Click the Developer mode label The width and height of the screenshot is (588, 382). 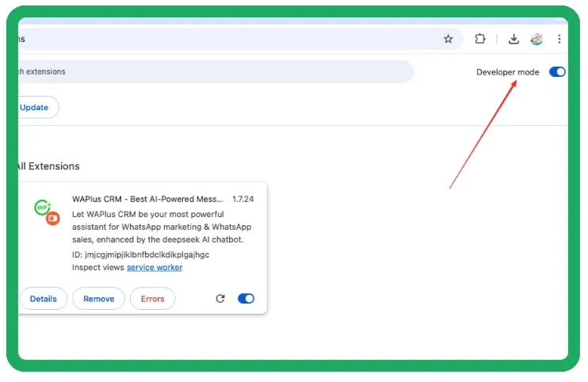tap(507, 72)
